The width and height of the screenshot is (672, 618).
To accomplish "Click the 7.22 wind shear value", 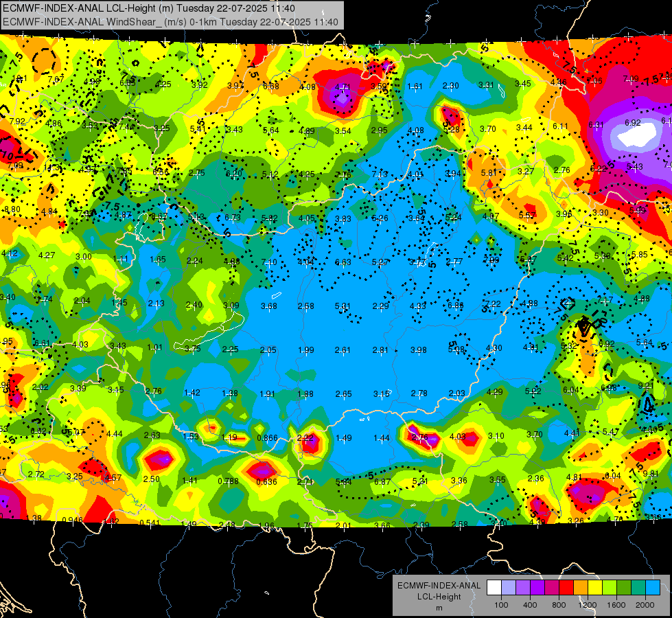I will point(493,304).
